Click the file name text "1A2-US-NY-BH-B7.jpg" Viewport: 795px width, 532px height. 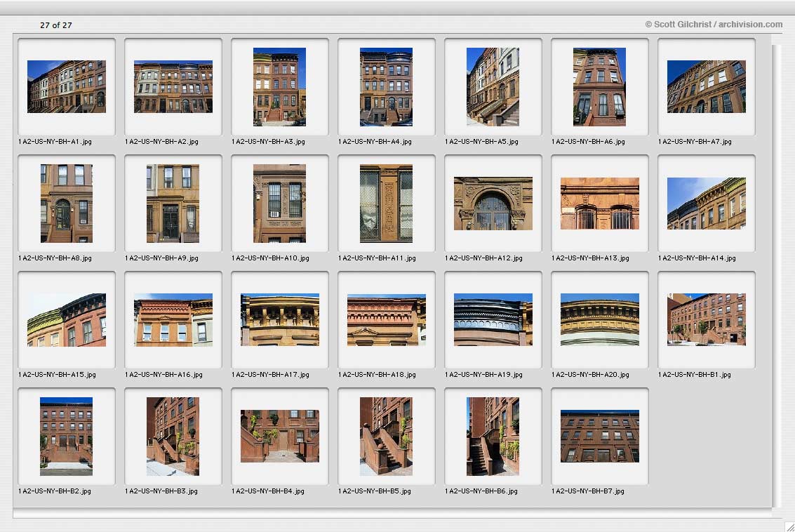click(x=588, y=492)
